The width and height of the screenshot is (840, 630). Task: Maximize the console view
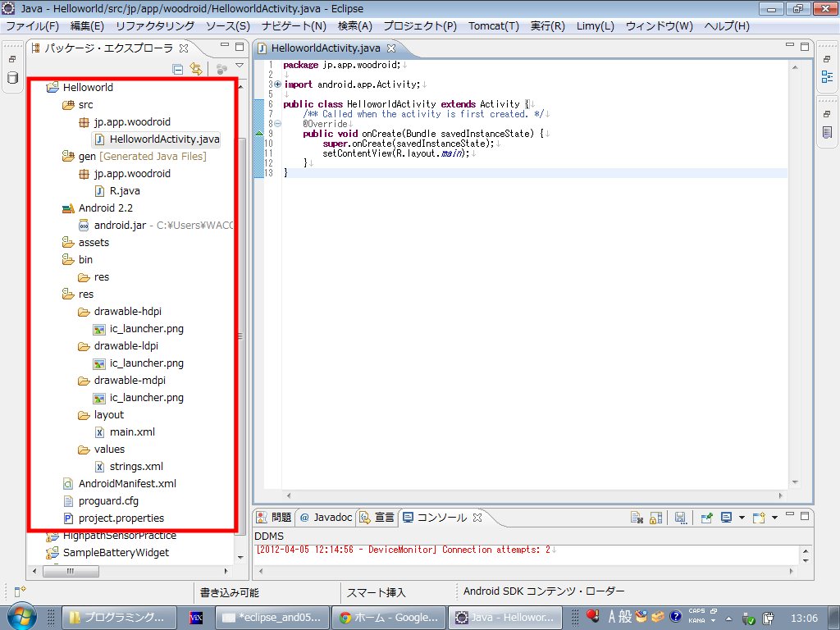coord(804,516)
